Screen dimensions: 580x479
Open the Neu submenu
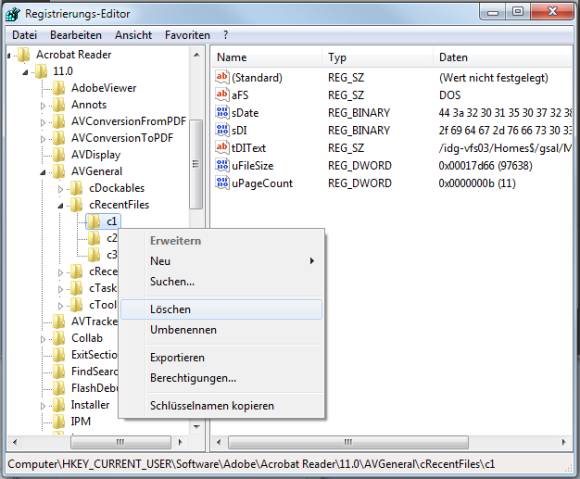[222, 261]
